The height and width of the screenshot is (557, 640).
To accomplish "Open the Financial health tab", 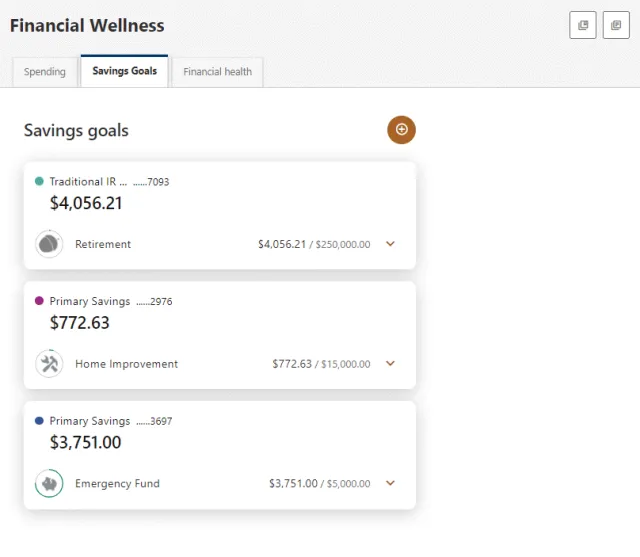I will (x=218, y=72).
